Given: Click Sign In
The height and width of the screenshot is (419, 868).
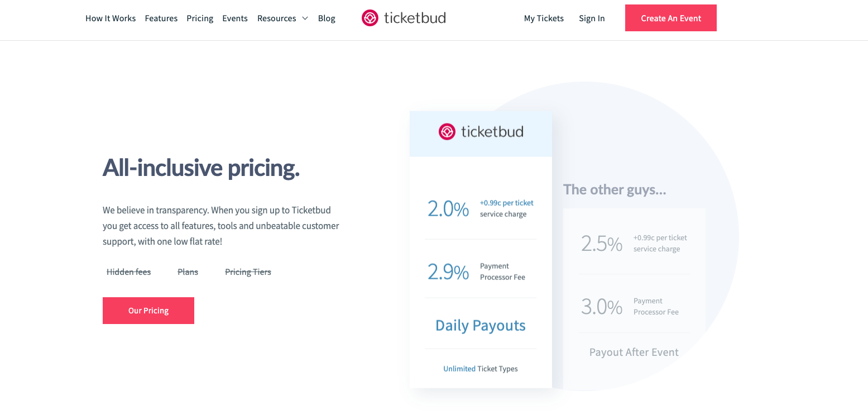Looking at the screenshot, I should pos(591,18).
